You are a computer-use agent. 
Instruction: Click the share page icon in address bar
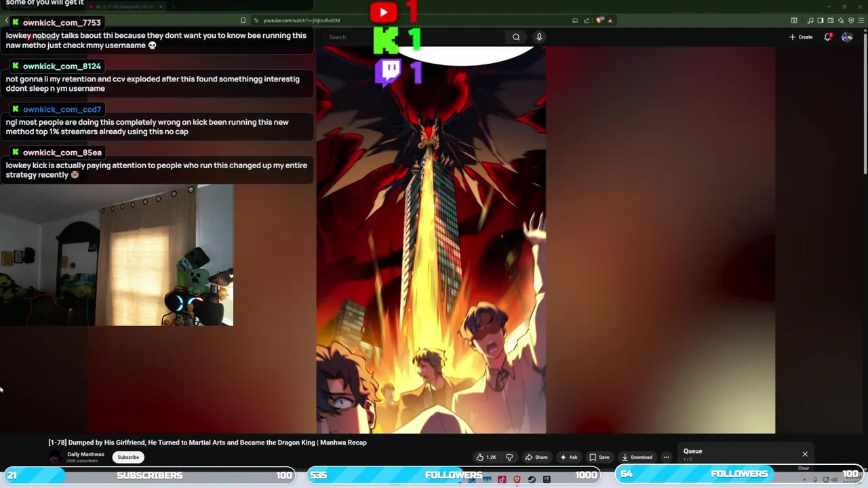click(587, 20)
